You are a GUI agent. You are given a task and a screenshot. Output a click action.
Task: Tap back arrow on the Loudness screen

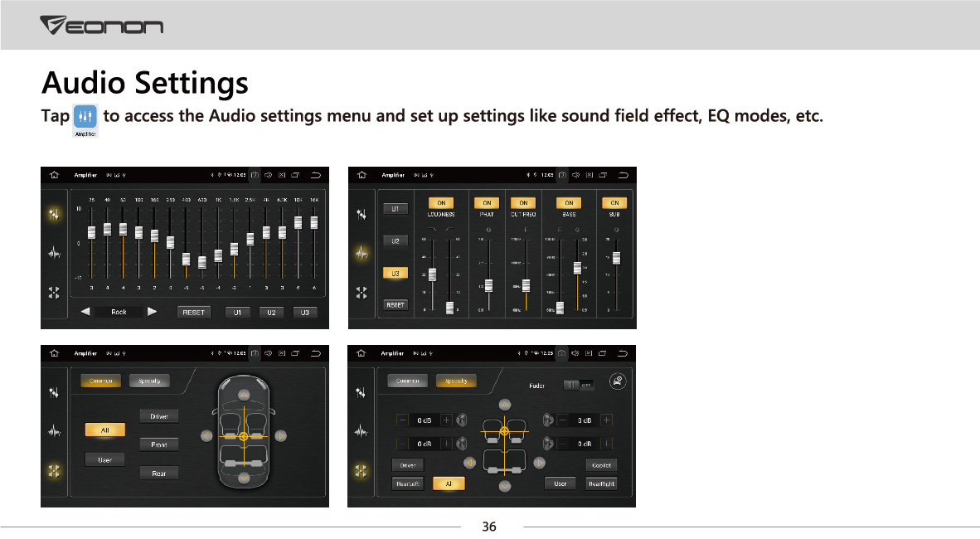623,175
